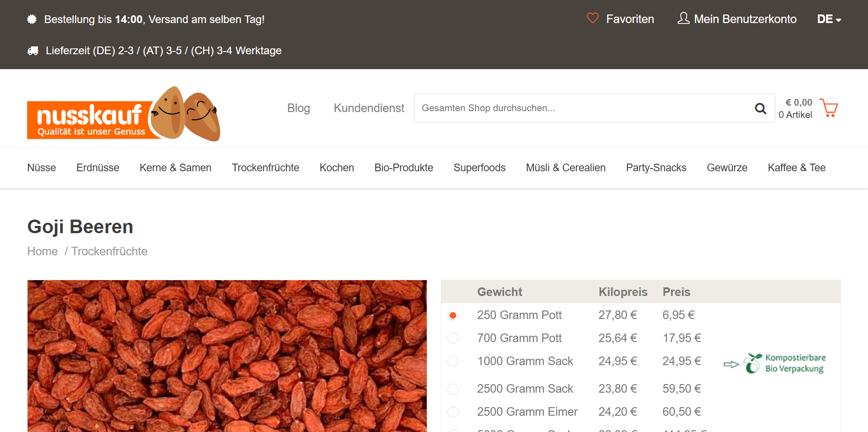Open the Nüsse category menu
Image resolution: width=868 pixels, height=432 pixels.
click(42, 168)
